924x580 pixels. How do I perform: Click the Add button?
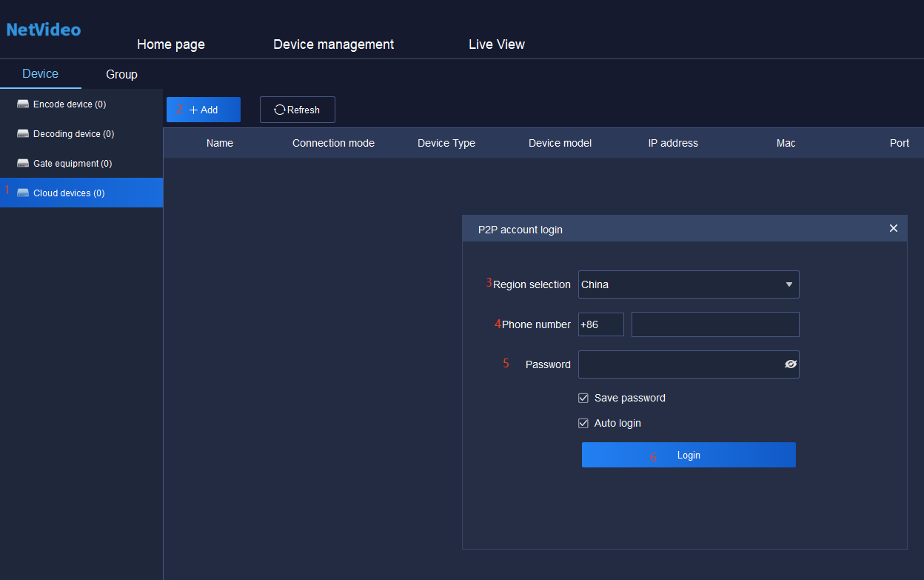click(x=204, y=110)
